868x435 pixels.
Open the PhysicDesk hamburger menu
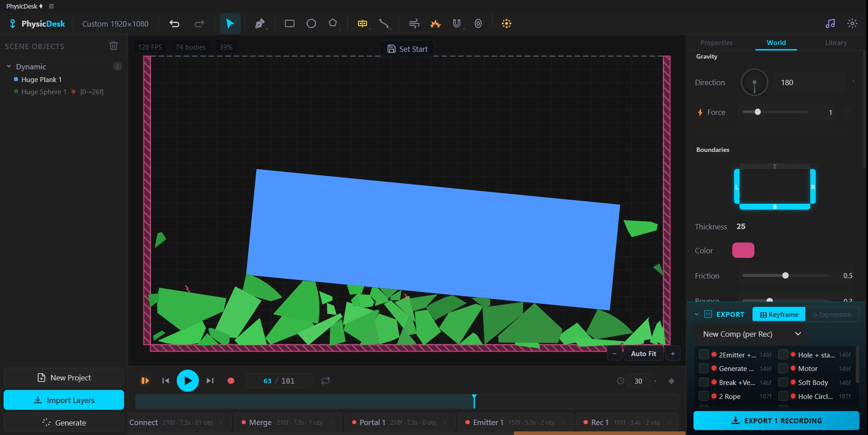[x=51, y=6]
